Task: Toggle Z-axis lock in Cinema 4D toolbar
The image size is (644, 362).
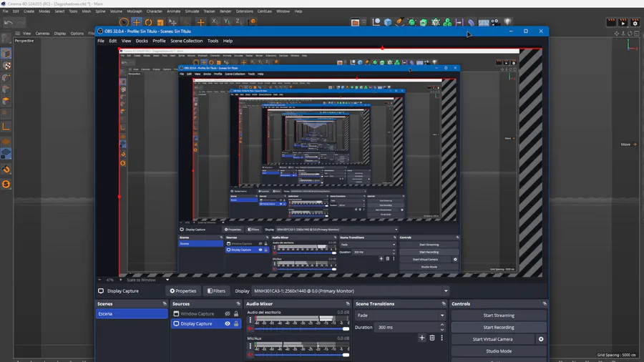Action: [x=239, y=21]
